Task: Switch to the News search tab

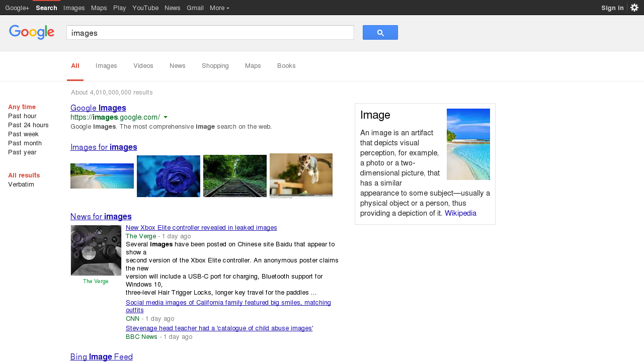Action: tap(178, 66)
